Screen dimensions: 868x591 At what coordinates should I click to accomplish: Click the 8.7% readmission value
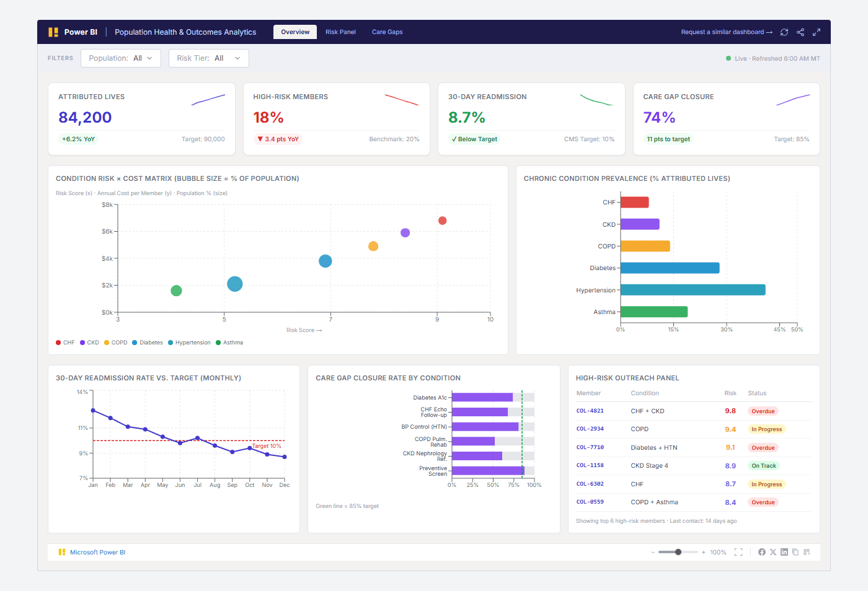pos(467,118)
